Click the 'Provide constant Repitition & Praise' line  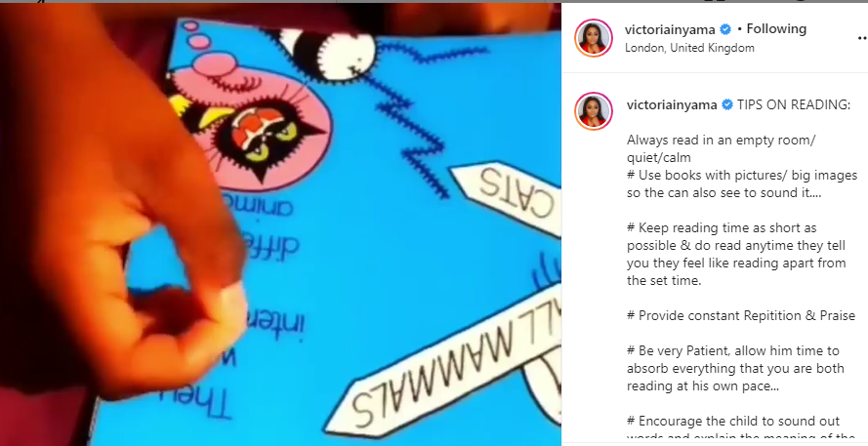point(741,315)
